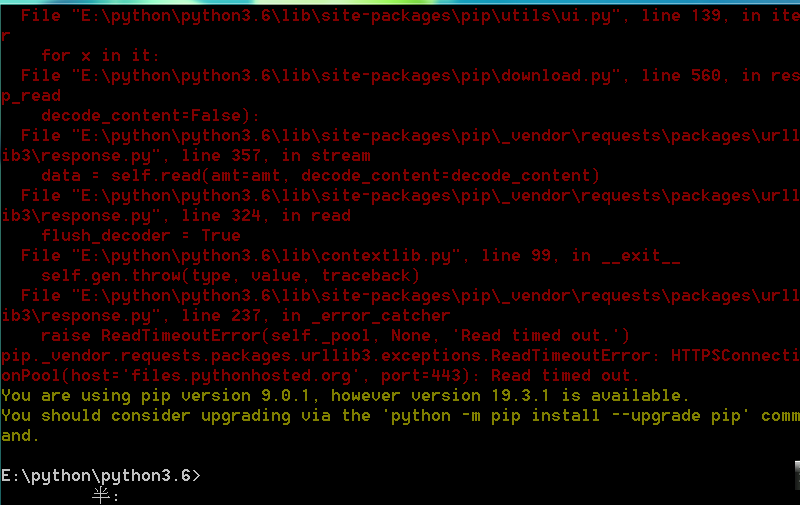The image size is (800, 505).
Task: Click the 'python -m pip install --upgrade pip' text
Action: [x=566, y=416]
